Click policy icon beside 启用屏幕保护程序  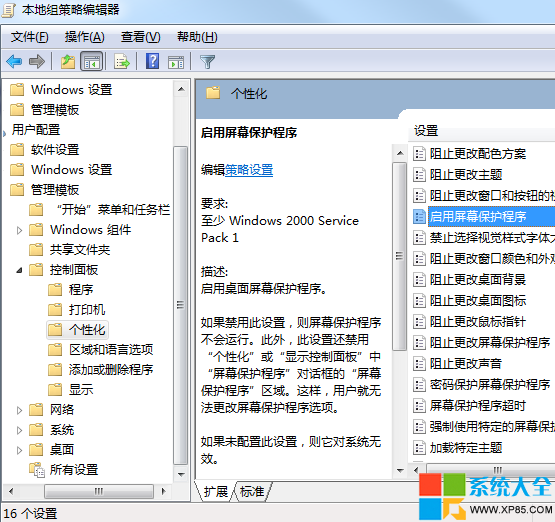point(419,217)
